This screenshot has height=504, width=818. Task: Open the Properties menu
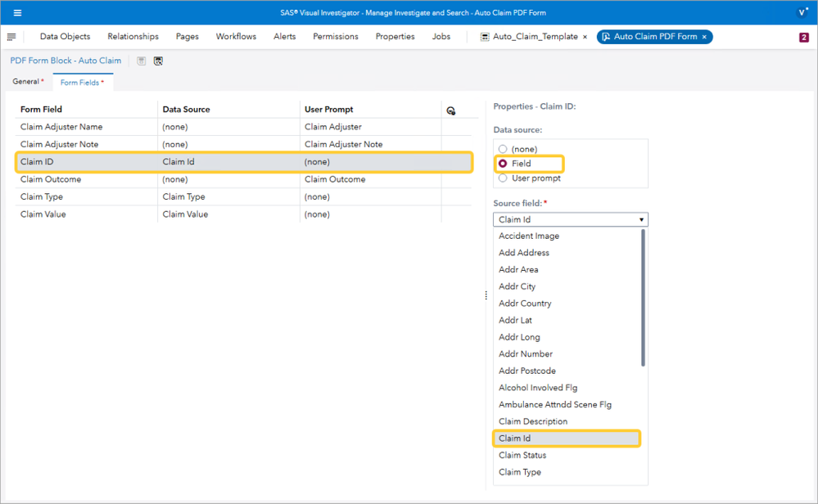click(x=395, y=37)
